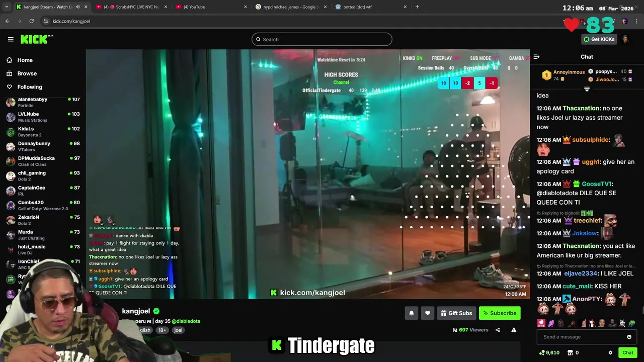Share the stream
Viewport: 644px width, 362px height.
tap(498, 330)
